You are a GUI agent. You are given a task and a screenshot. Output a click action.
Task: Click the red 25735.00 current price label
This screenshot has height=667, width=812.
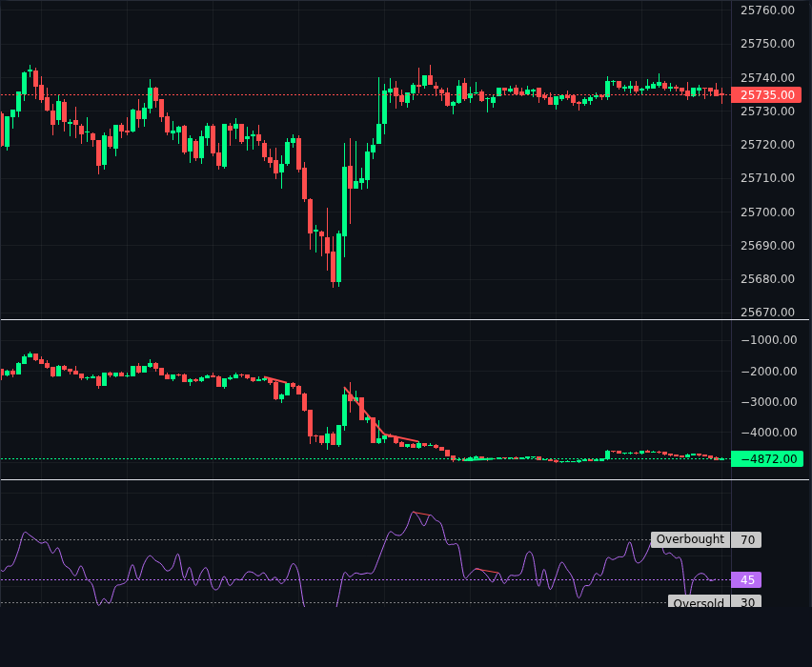[767, 94]
